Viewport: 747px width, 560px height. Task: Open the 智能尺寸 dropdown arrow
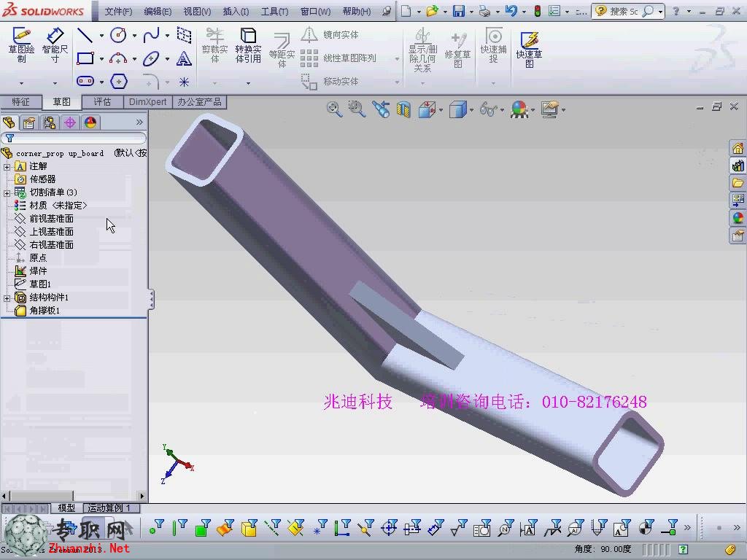(55, 83)
